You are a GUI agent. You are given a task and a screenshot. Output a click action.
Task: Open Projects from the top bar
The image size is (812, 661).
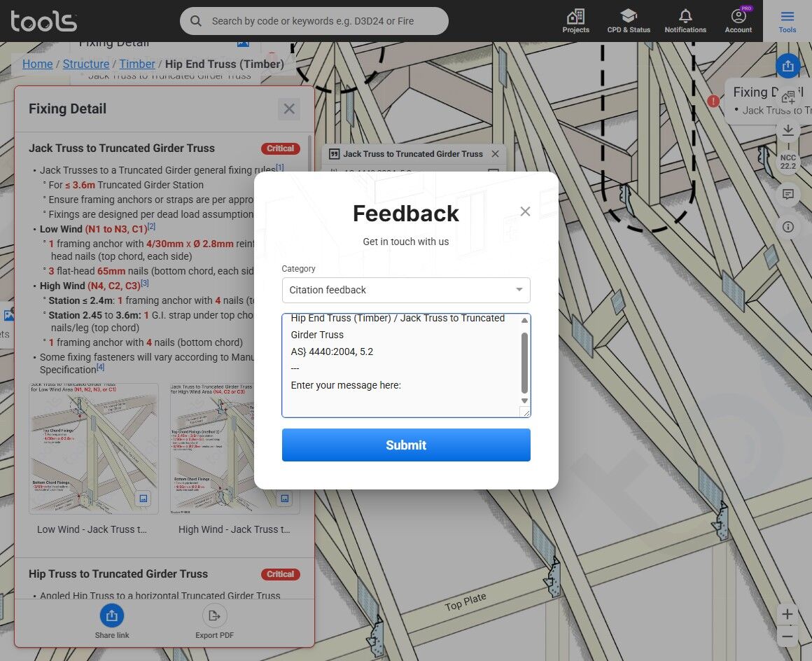click(x=575, y=21)
